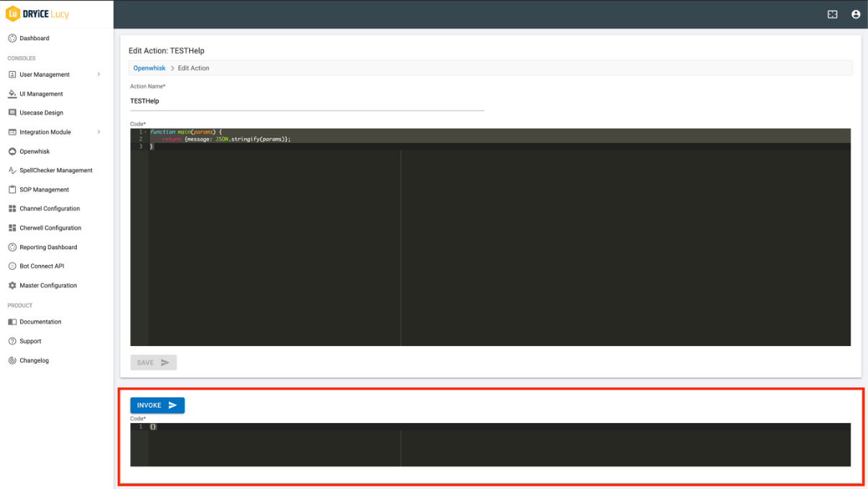This screenshot has height=489, width=868.
Task: Click the INVOKE button
Action: click(x=157, y=405)
